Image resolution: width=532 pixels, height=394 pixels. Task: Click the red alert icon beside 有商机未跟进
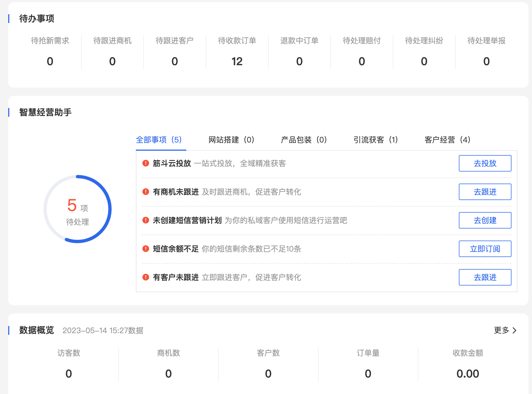(x=146, y=192)
